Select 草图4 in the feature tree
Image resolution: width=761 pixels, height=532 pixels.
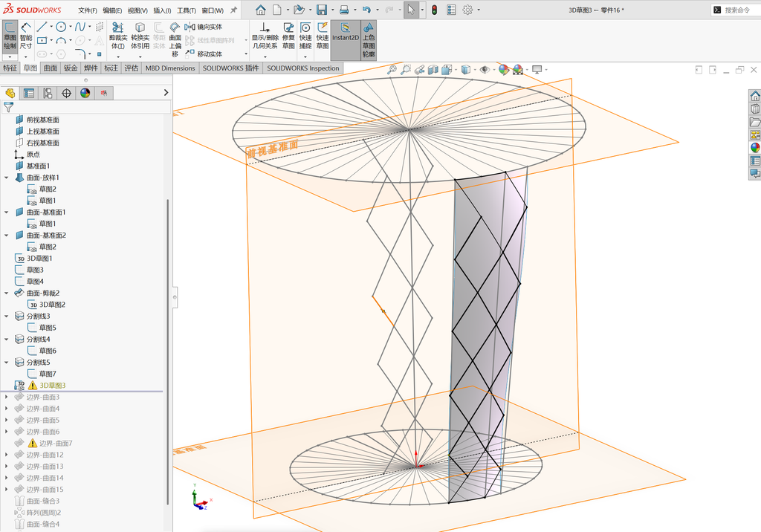[x=35, y=282]
